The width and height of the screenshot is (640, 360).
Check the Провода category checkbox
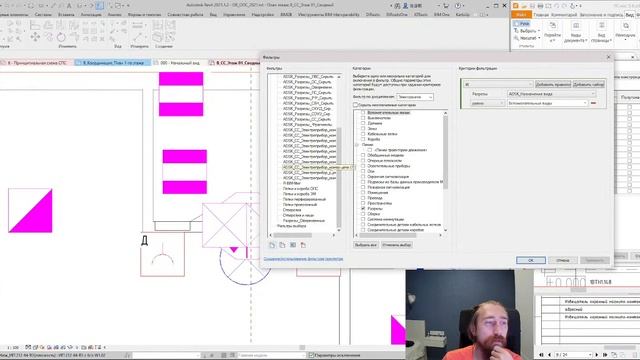pyautogui.click(x=363, y=198)
